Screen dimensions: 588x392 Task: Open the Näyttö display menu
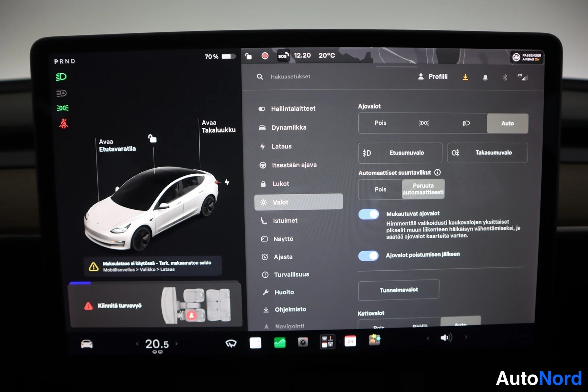coord(277,239)
